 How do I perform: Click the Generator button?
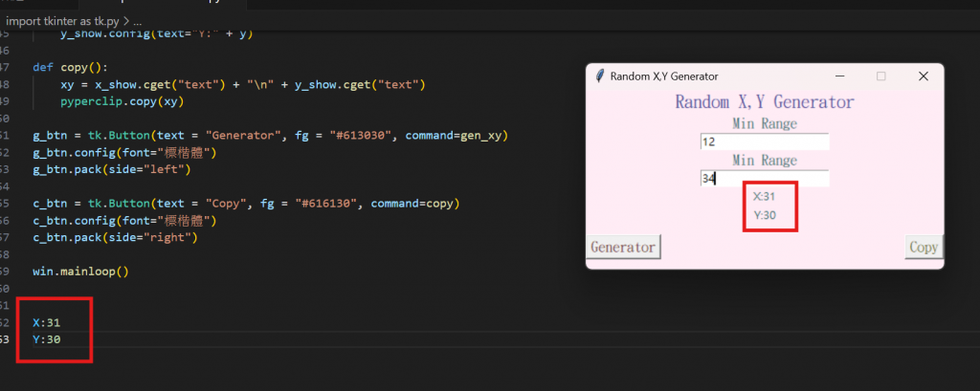(623, 247)
